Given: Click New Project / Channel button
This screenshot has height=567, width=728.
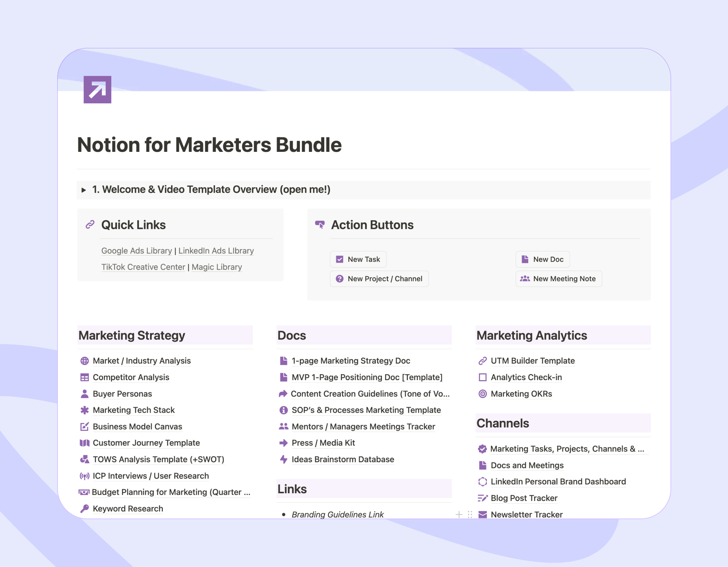Looking at the screenshot, I should [x=379, y=279].
